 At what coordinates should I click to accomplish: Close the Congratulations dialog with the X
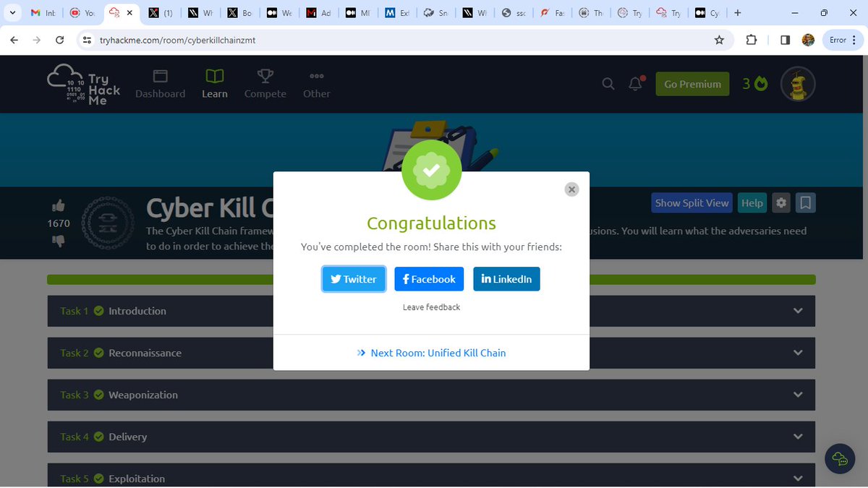click(571, 189)
